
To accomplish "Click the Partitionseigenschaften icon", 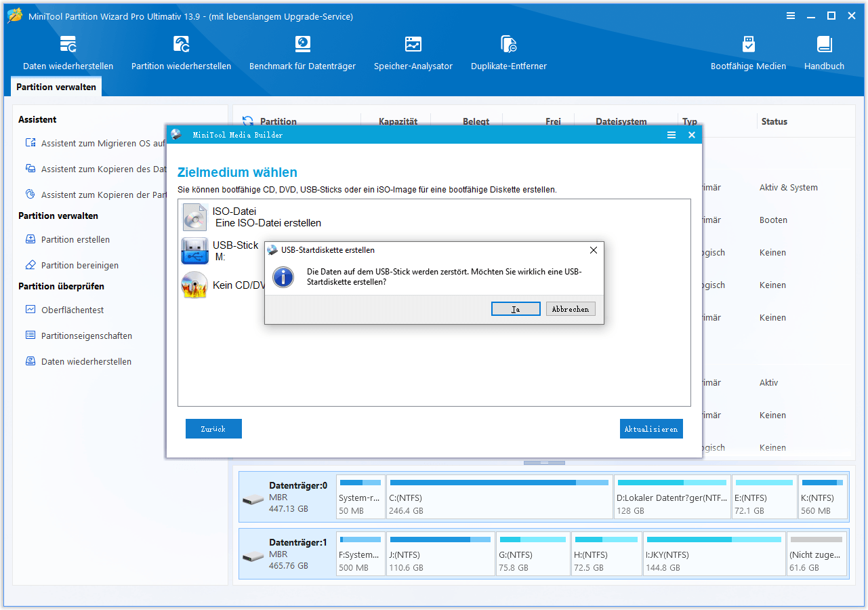I will (30, 335).
